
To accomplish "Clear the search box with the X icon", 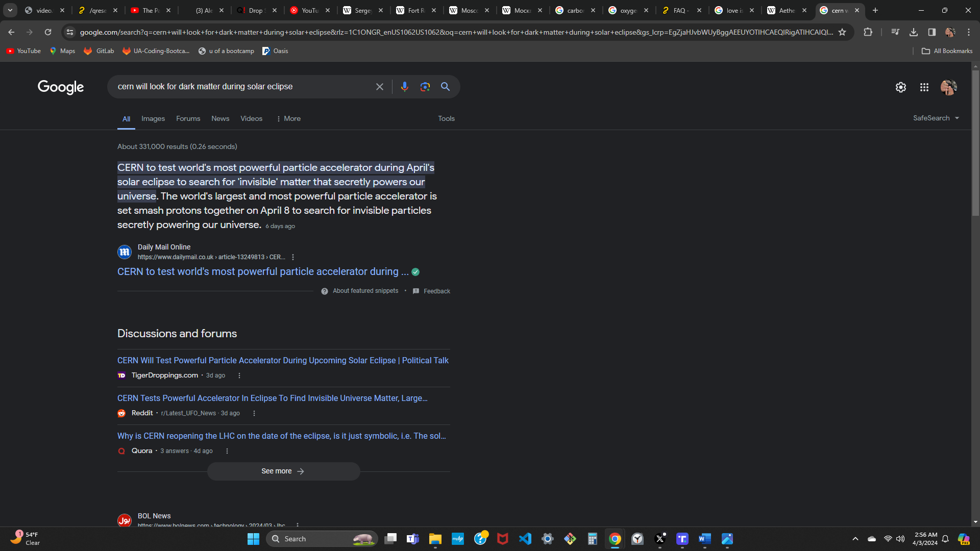I will [x=380, y=87].
